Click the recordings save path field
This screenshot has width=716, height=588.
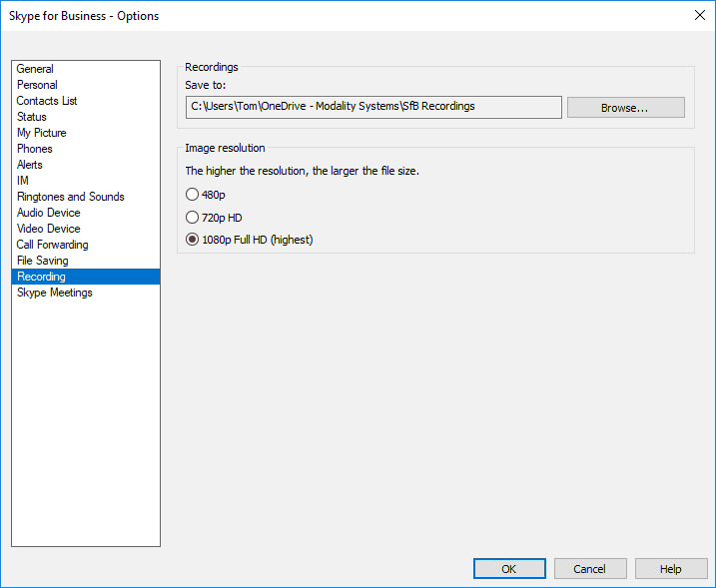373,107
